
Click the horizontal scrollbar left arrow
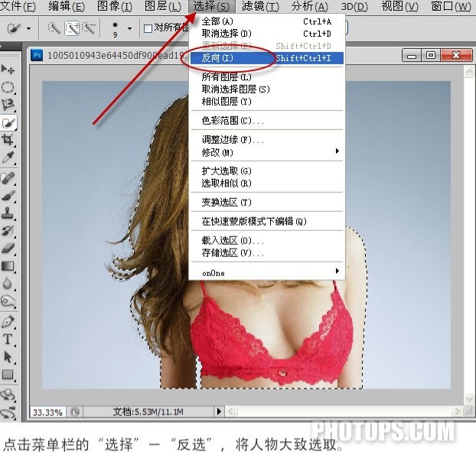[230, 411]
